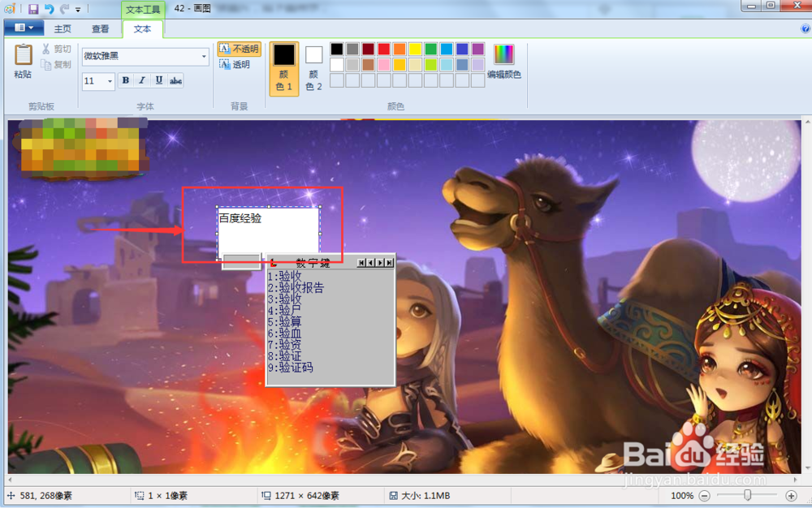Select 不透明 opaque background option
The image size is (812, 508).
coord(239,49)
